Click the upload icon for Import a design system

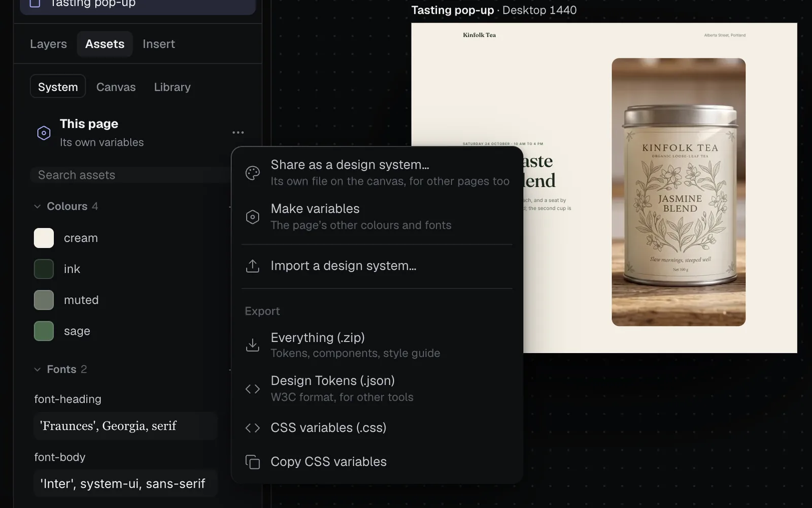coord(252,266)
